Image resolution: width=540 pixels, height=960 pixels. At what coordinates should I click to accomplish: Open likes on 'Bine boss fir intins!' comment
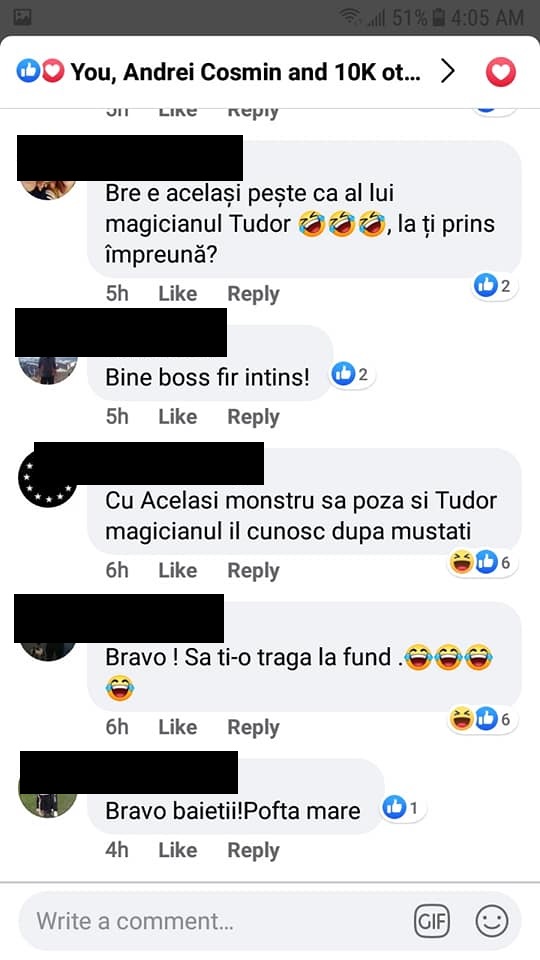pos(352,374)
